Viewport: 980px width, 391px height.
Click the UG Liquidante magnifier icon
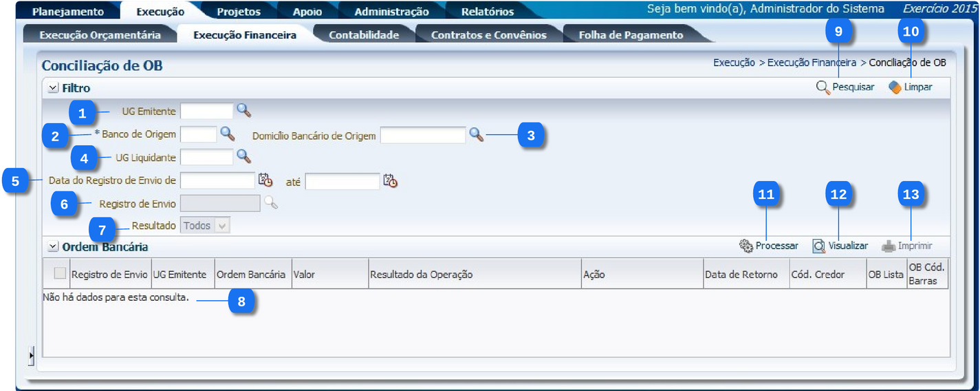pos(243,156)
